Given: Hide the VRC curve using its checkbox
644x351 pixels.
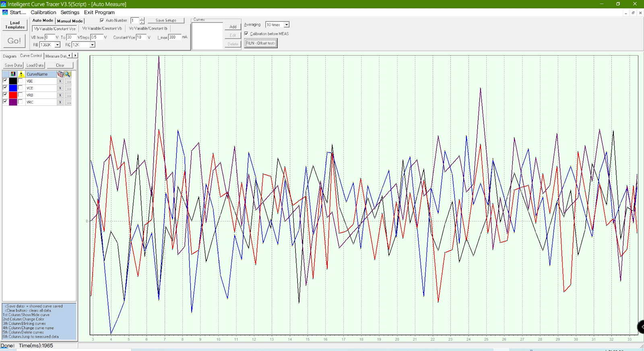Looking at the screenshot, I should [5, 102].
